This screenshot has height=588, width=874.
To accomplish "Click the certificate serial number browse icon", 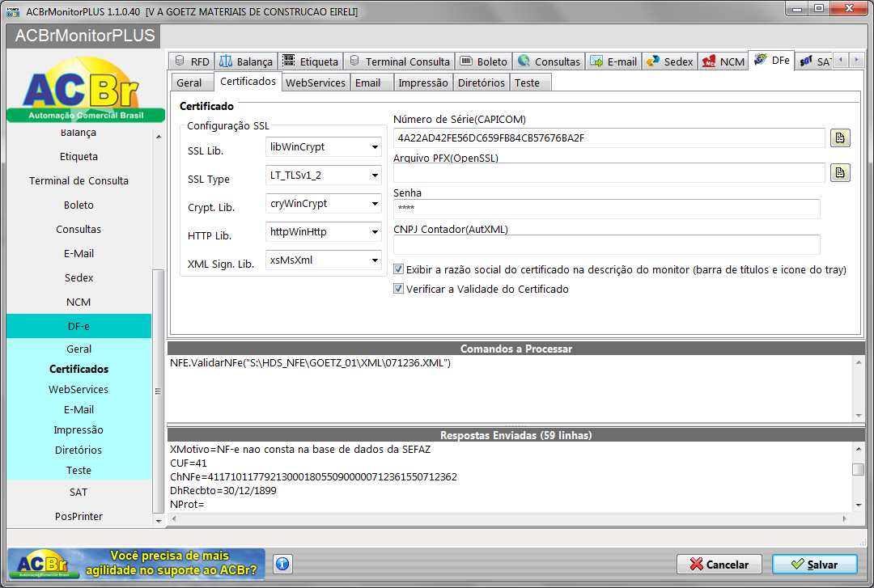I will click(x=840, y=137).
